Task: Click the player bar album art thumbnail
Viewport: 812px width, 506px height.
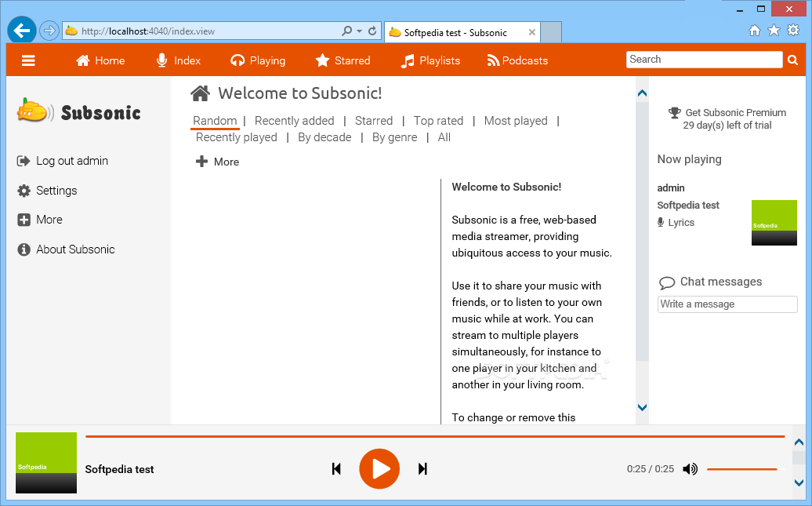Action: click(x=46, y=463)
